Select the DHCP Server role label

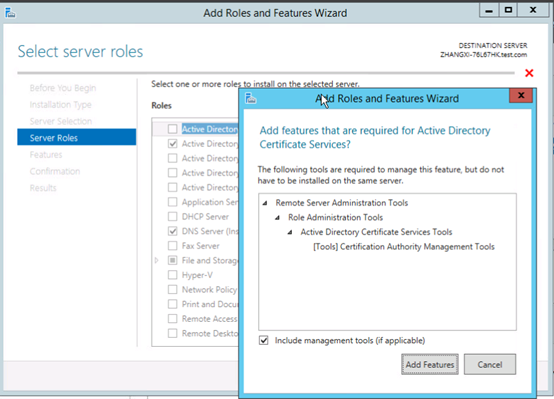(205, 216)
